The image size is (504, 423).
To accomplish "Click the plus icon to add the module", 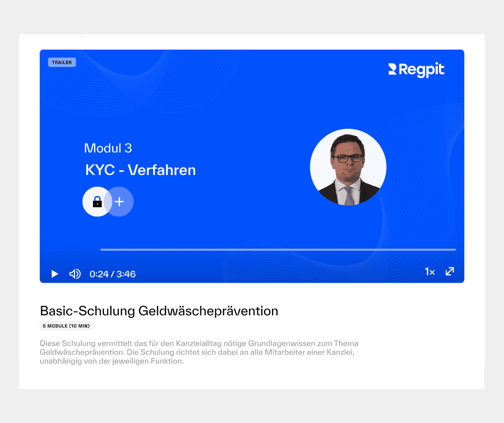I will [120, 201].
